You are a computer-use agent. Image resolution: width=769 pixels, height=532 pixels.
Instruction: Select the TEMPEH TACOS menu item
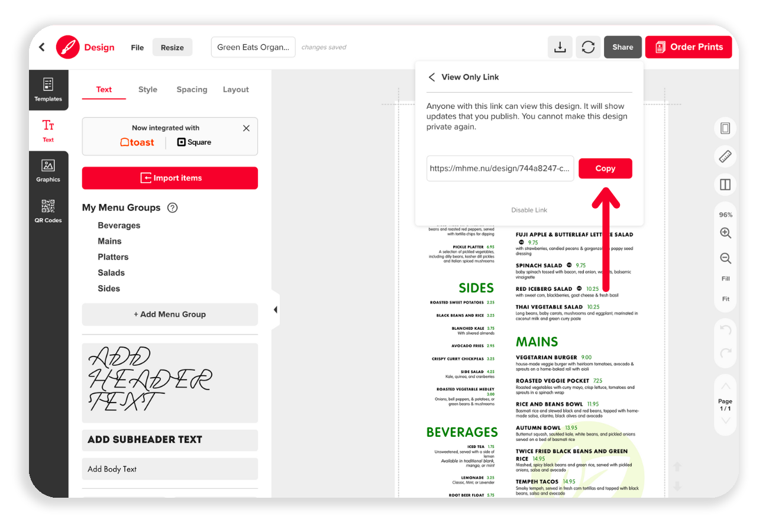(537, 482)
